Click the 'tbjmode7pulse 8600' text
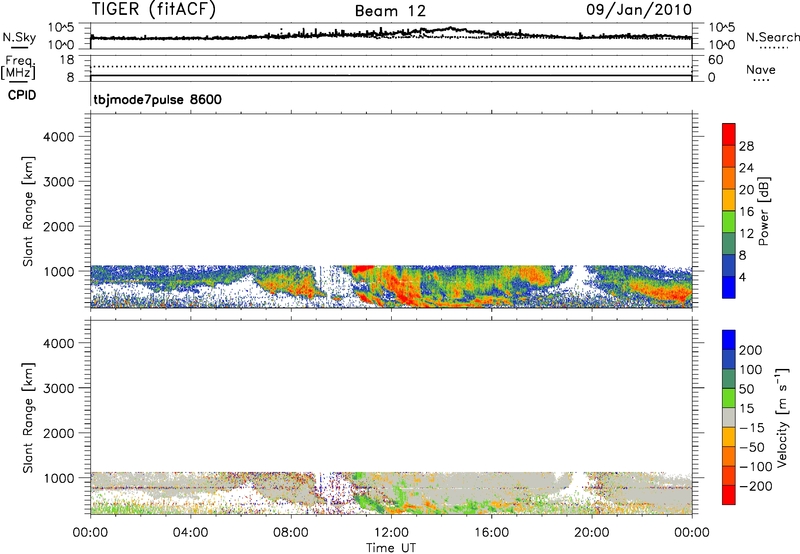The image size is (800, 554). pyautogui.click(x=158, y=99)
